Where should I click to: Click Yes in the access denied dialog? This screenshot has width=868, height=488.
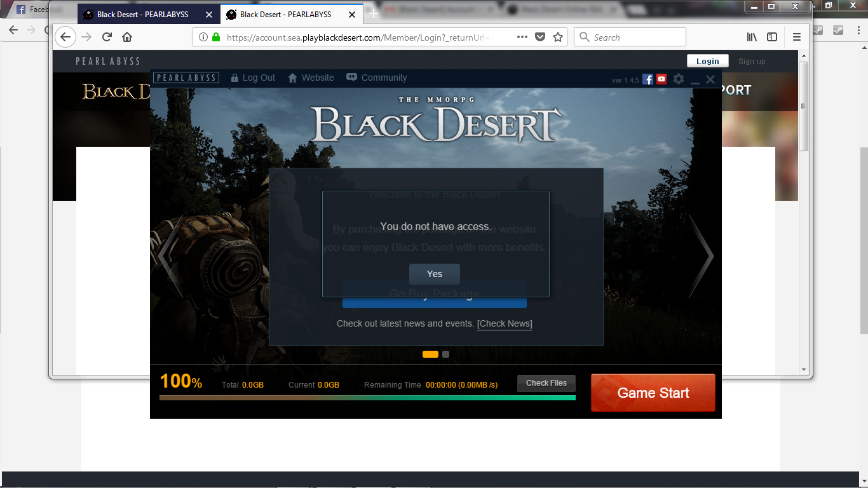point(435,274)
